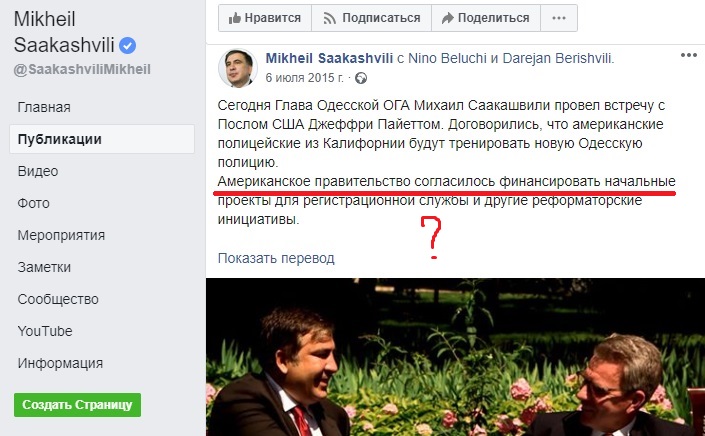Click the Показать перевод link
The height and width of the screenshot is (436, 705).
pos(276,258)
